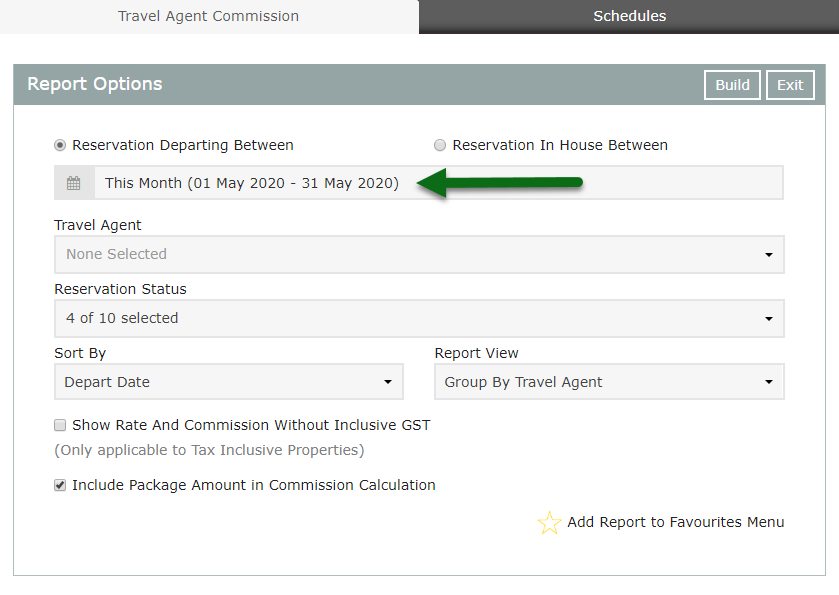Expand the Reservation Status 4 of 10 selected list
Image resolution: width=839 pixels, height=595 pixels.
click(419, 318)
